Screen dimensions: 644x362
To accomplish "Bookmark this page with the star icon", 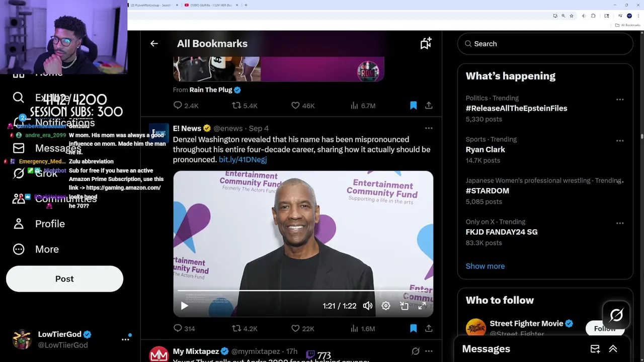I will 572,16.
